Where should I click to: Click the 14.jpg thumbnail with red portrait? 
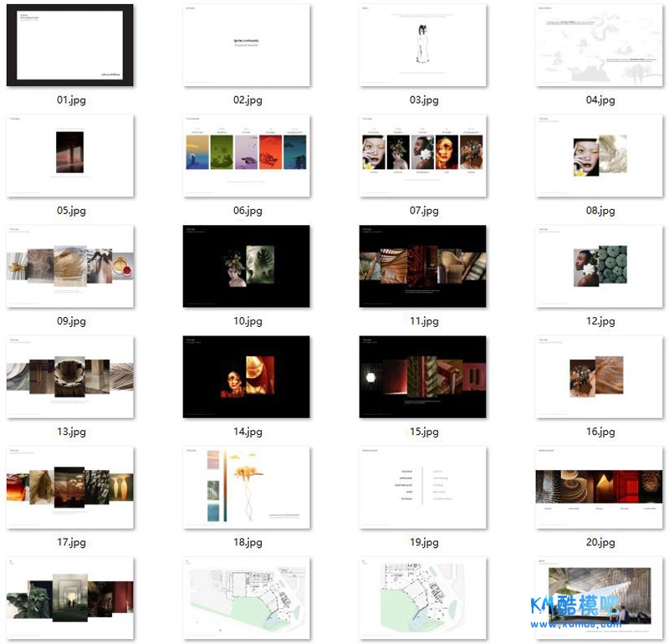click(247, 377)
